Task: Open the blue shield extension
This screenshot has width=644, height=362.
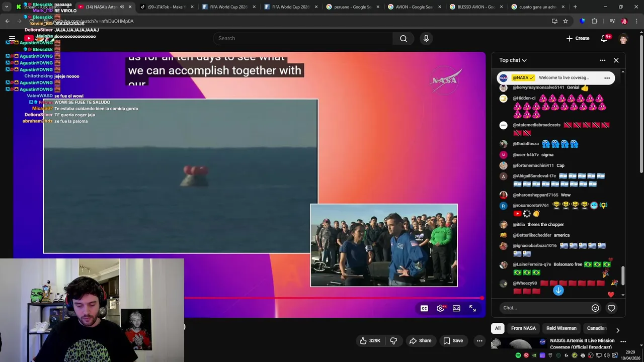Action: click(583, 21)
